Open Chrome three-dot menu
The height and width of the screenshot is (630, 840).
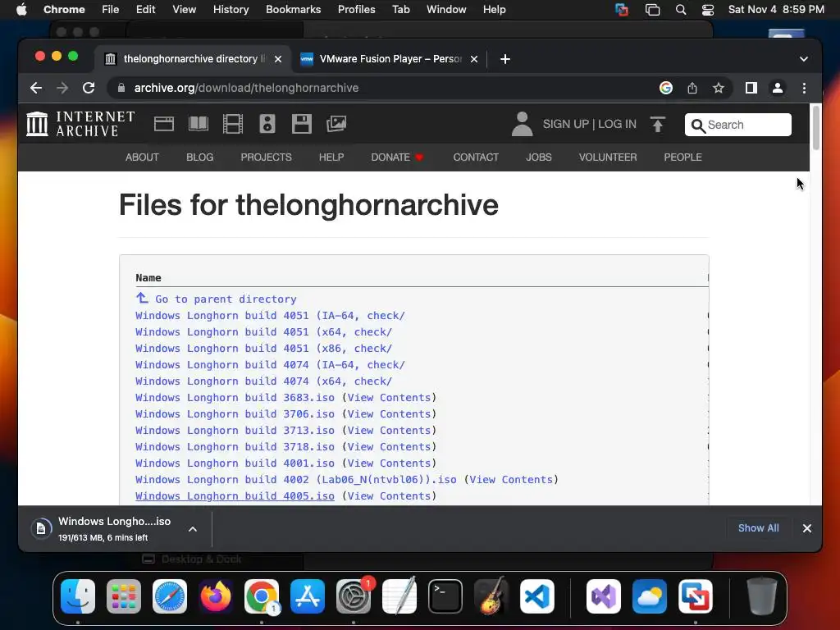click(804, 88)
